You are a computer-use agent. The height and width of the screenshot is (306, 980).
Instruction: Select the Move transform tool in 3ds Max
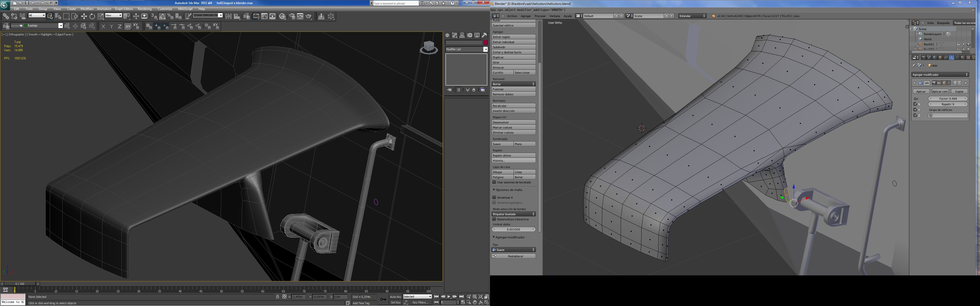point(84,16)
